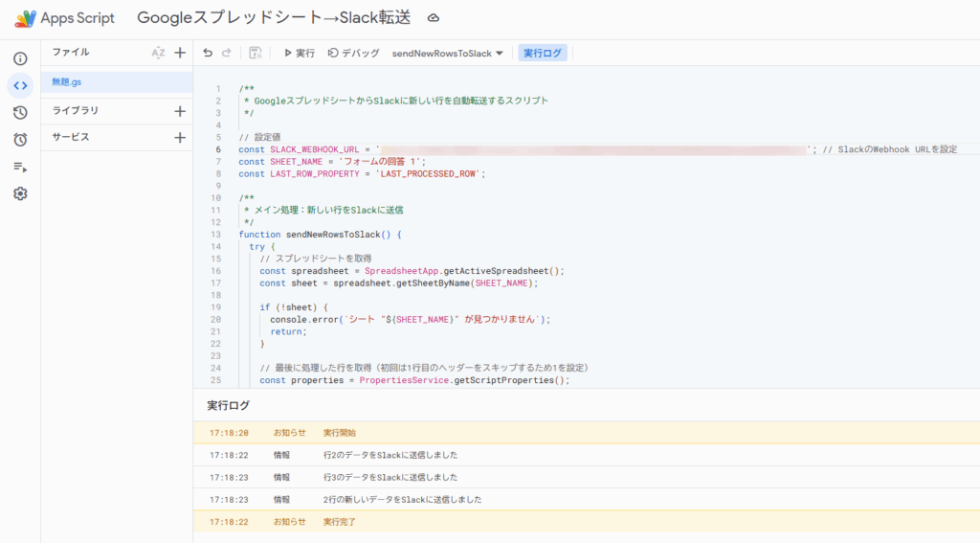Start debugging with デバッグ button
The image size is (980, 543).
pos(354,54)
